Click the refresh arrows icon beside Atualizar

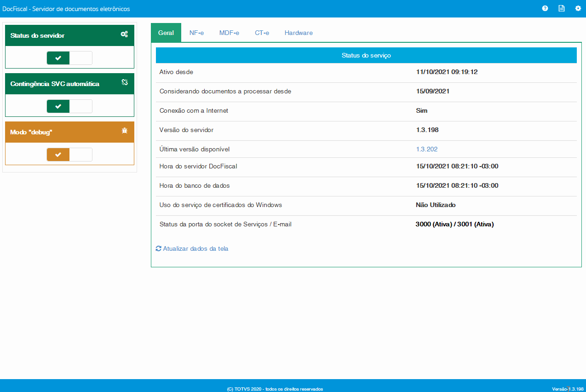point(159,248)
